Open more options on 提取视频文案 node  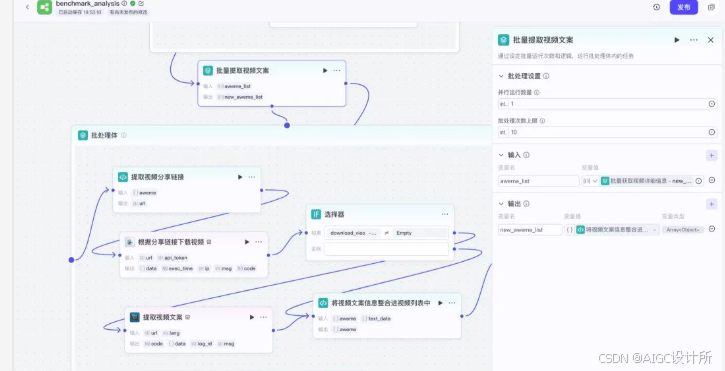pyautogui.click(x=264, y=317)
